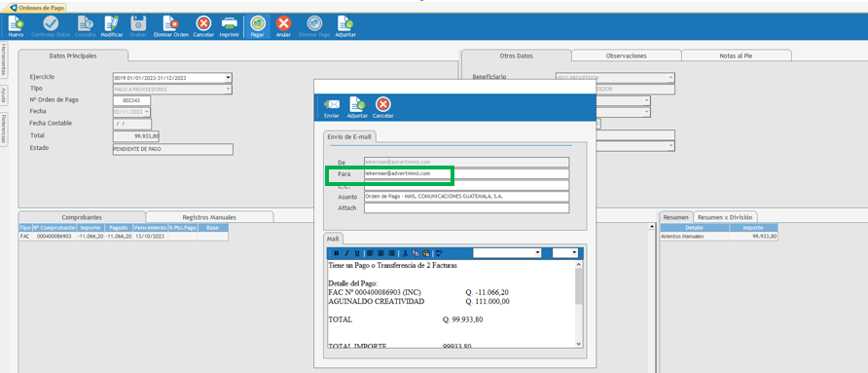Open the font size dropdown in mail editor
868x373 pixels.
click(574, 253)
